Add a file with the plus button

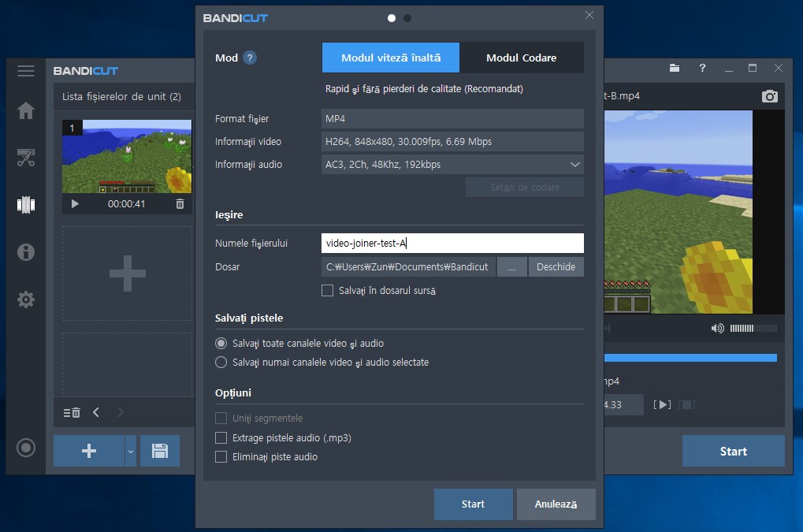click(x=89, y=451)
